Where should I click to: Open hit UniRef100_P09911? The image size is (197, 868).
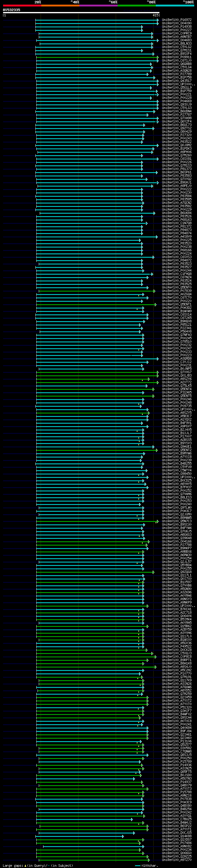[x=177, y=57]
